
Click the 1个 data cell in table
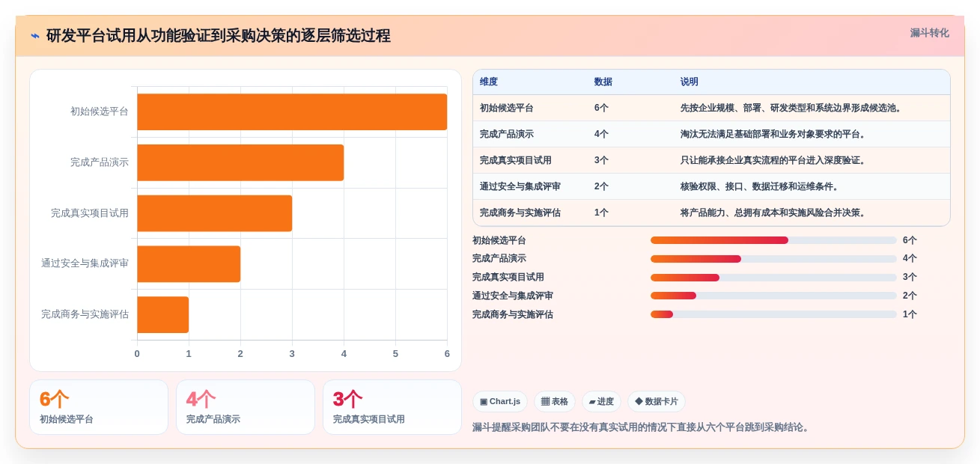601,213
